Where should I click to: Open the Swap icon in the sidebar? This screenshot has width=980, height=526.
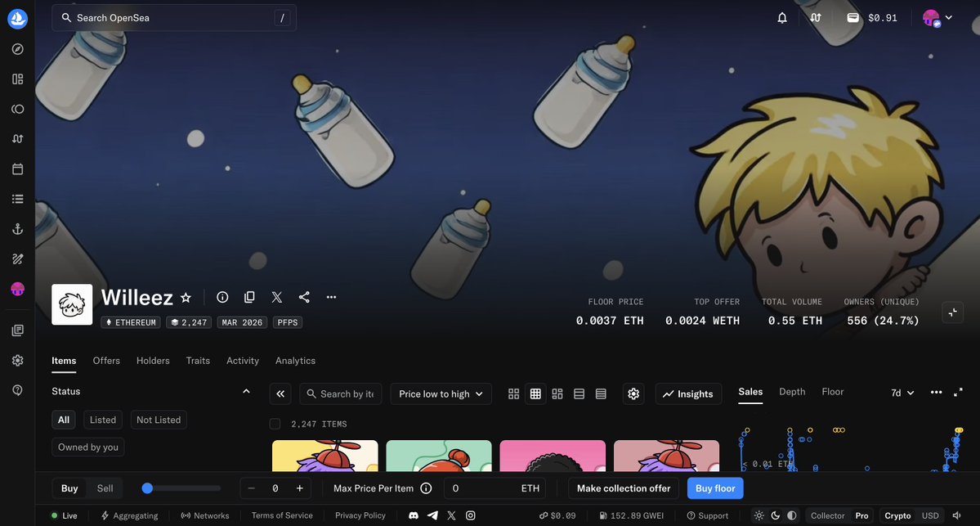[x=17, y=139]
